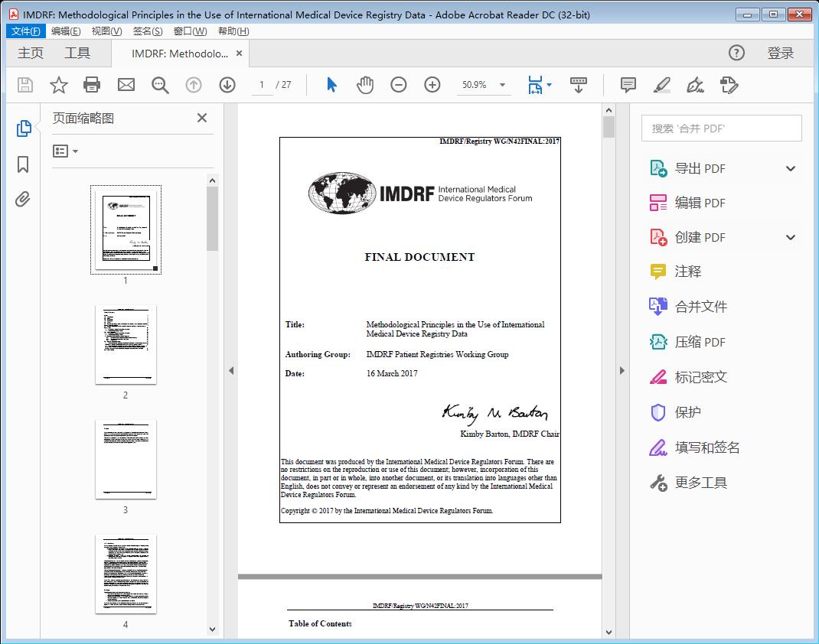This screenshot has width=819, height=644.
Task: Expand the 导出 PDF options chevron
Action: point(790,168)
